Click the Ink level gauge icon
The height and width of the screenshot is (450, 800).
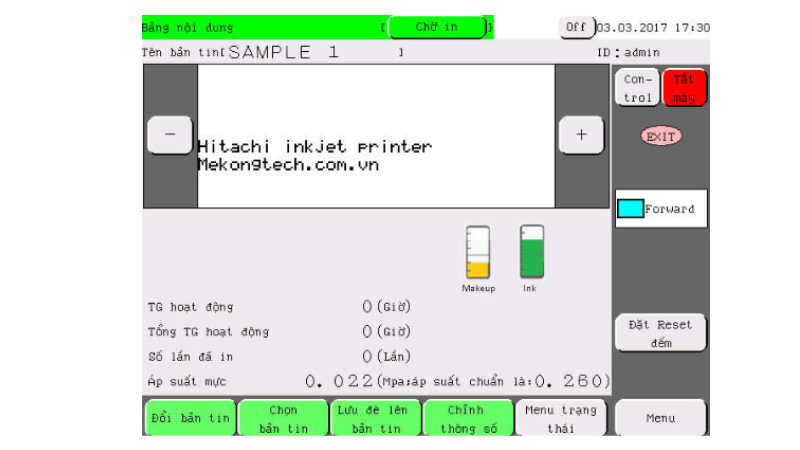point(532,252)
